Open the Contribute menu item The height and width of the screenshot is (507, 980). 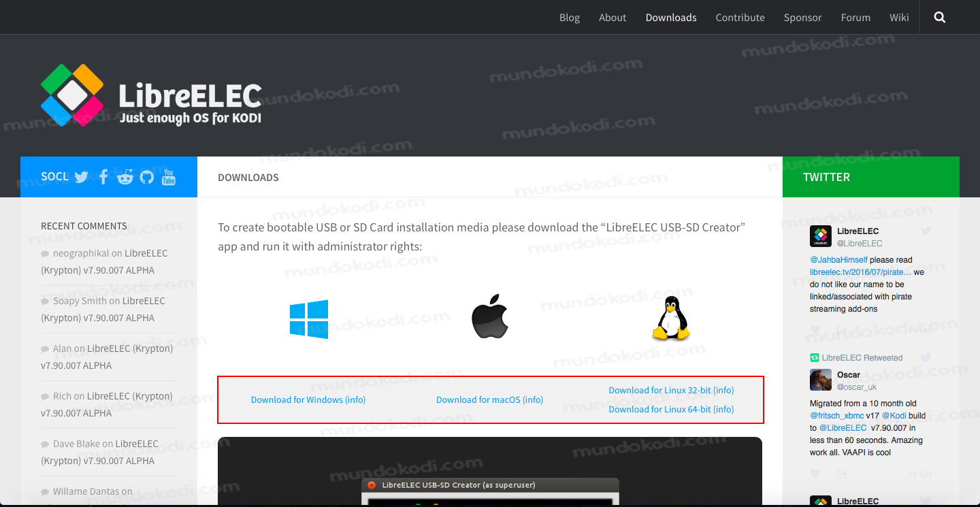click(x=740, y=18)
